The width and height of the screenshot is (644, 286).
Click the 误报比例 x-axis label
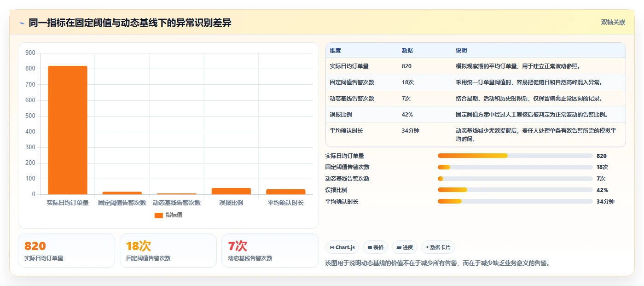[x=231, y=203]
